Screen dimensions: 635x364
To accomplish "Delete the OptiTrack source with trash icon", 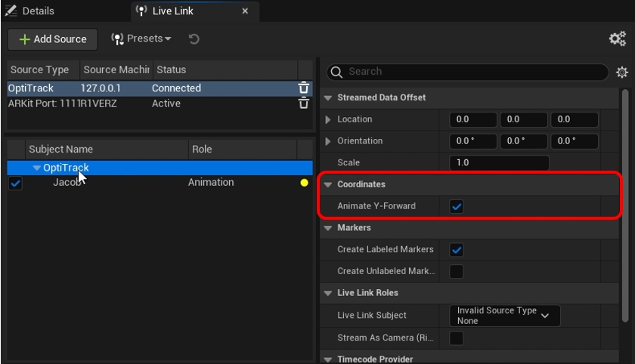I will tap(304, 88).
